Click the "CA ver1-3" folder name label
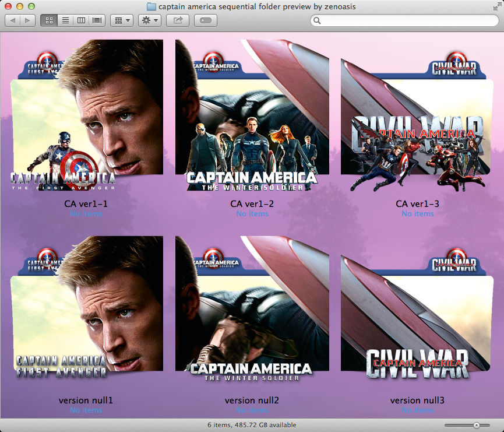The image size is (504, 432). tap(417, 205)
